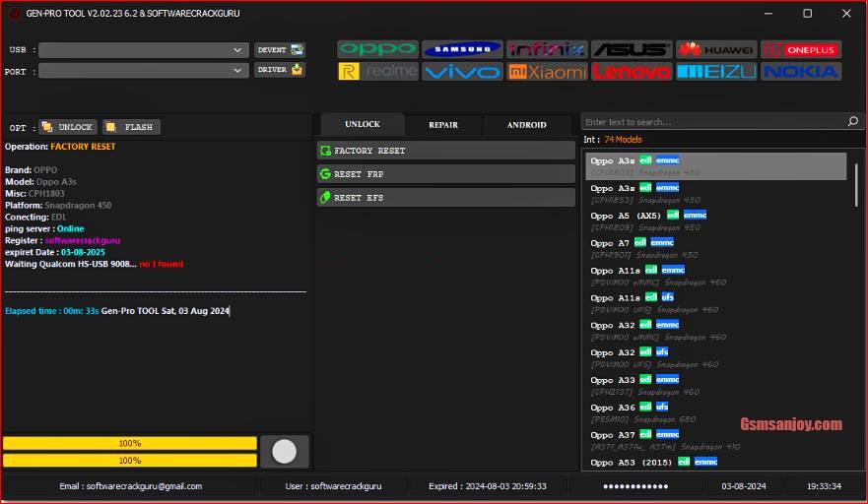Click the lower 100% progress bar
The image size is (868, 504).
coord(130,461)
